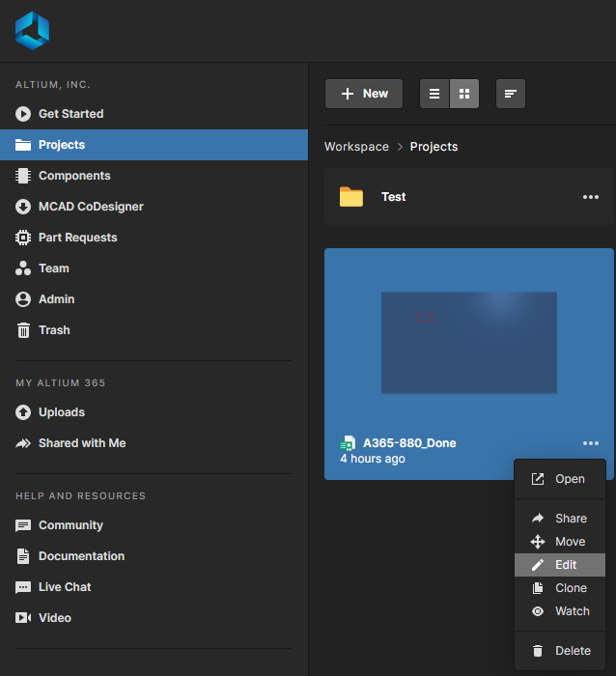The height and width of the screenshot is (676, 616).
Task: Go to the Team page
Action: [154, 268]
